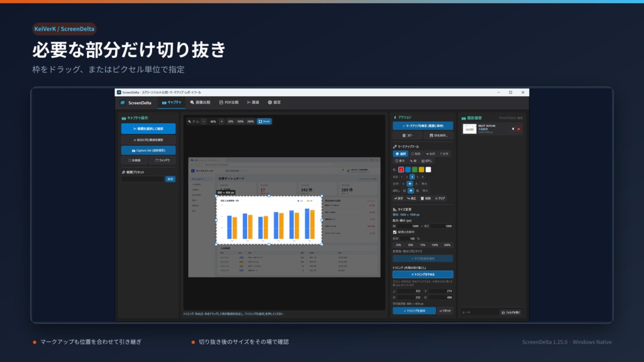The image size is (644, 362).
Task: Open the 画像比較 tab
Action: (x=201, y=102)
